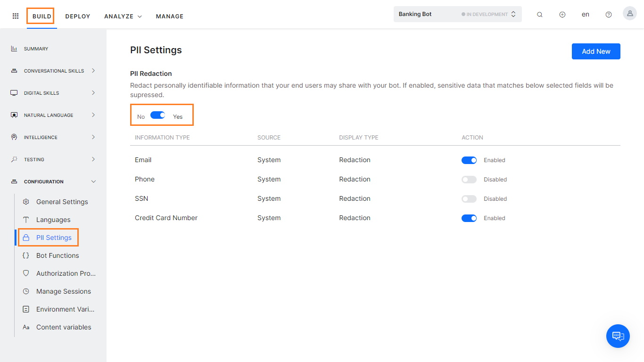Switch to the DEPLOY section
The width and height of the screenshot is (644, 362).
click(x=77, y=16)
